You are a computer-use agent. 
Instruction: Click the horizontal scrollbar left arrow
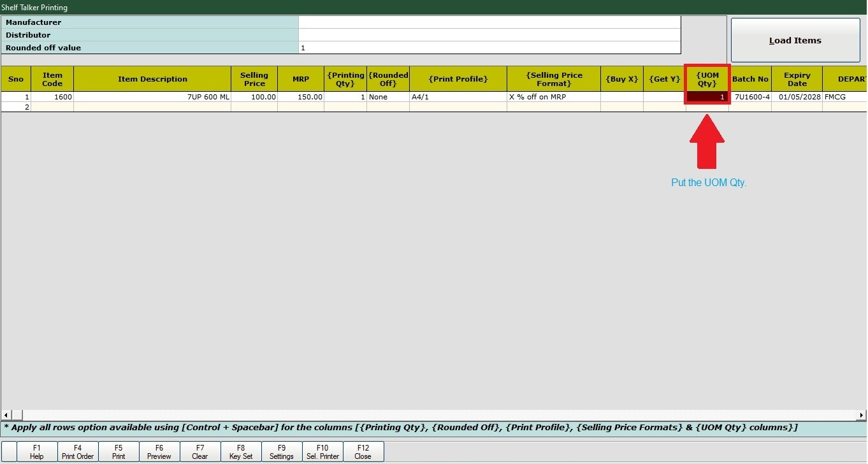pos(6,415)
